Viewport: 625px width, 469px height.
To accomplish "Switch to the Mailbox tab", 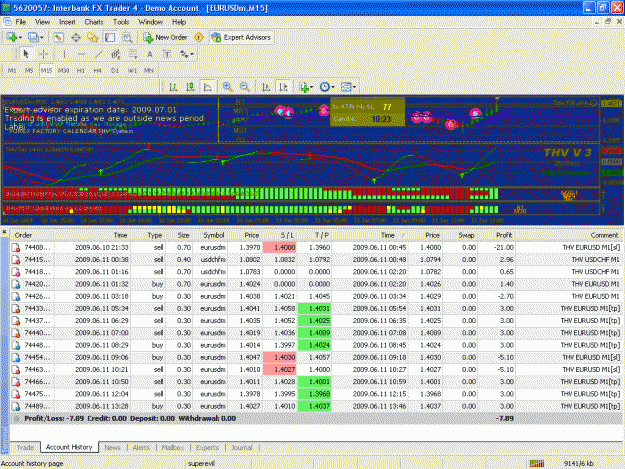I will click(x=172, y=447).
